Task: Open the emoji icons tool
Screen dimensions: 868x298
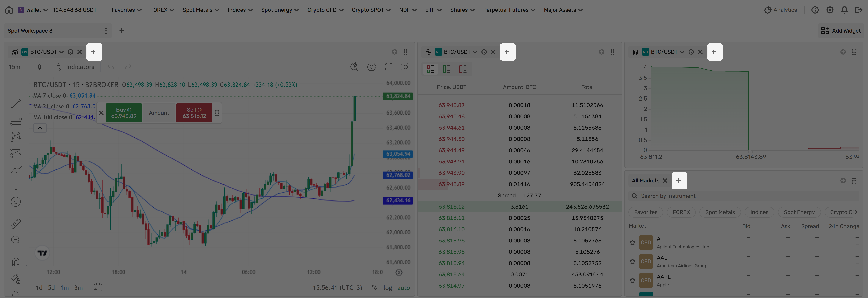Action: [16, 202]
